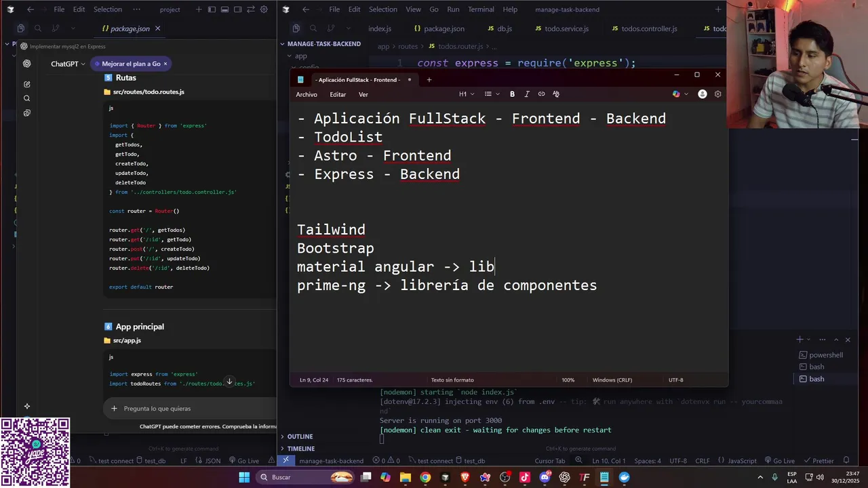The image size is (868, 488).
Task: Open the Archivo menu in Notepad
Action: point(307,95)
